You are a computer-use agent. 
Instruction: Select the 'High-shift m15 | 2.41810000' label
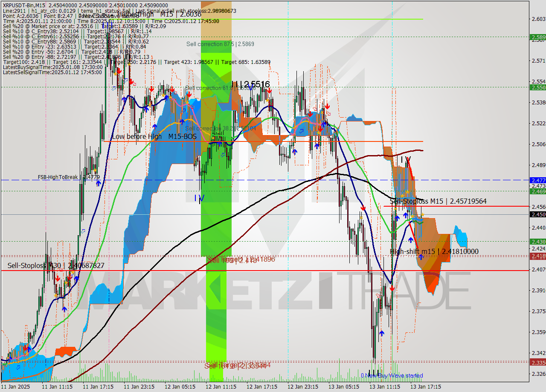click(x=434, y=251)
